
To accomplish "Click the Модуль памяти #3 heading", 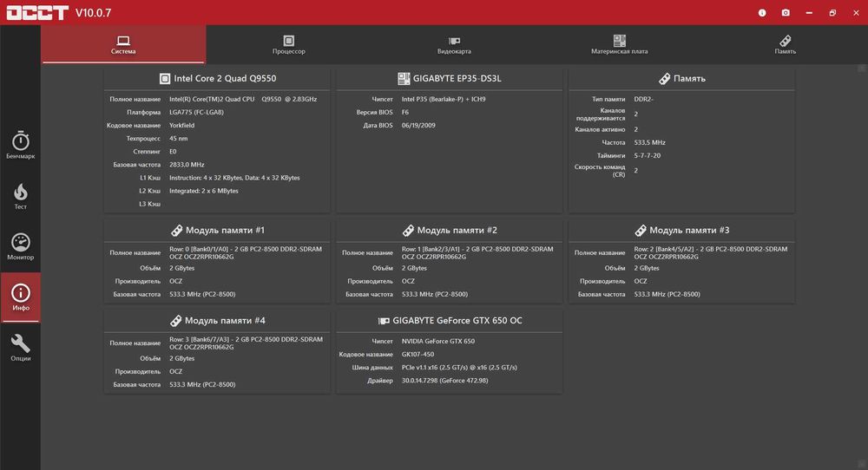I will 689,231.
